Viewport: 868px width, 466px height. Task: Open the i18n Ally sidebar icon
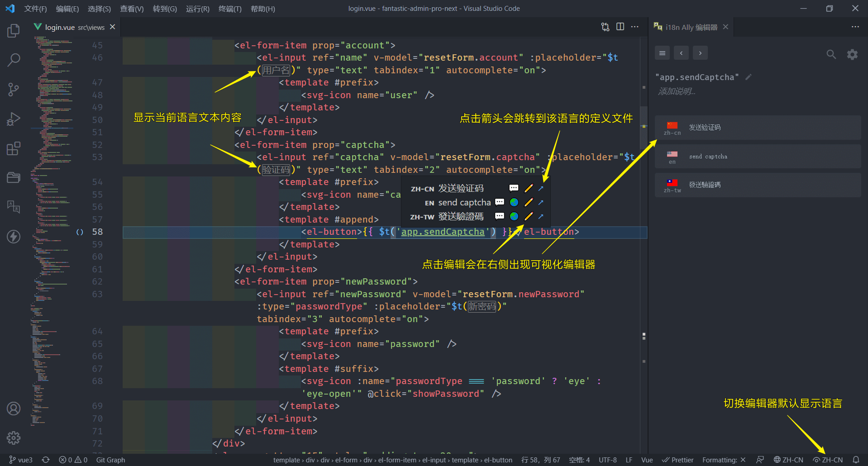pyautogui.click(x=14, y=207)
